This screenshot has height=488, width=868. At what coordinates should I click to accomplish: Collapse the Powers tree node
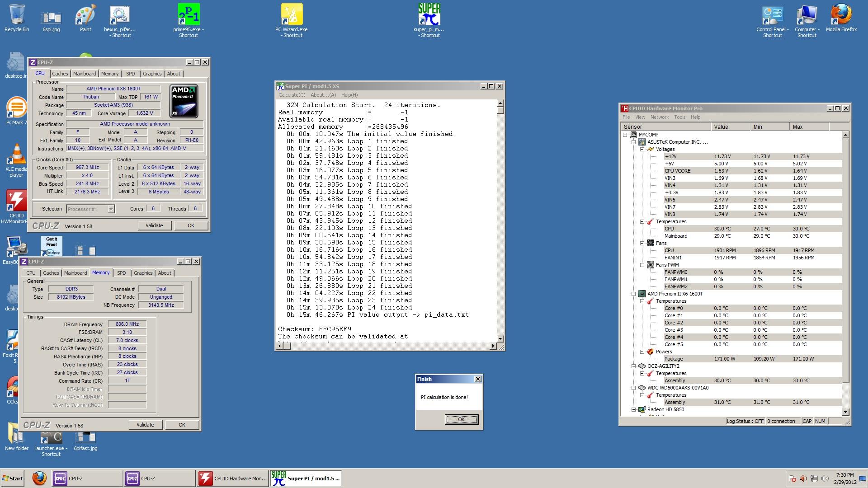pos(642,352)
